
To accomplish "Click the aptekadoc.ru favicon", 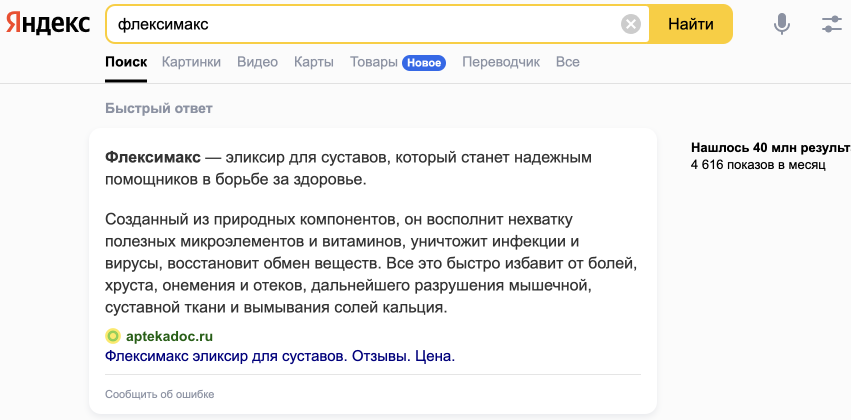I will click(x=113, y=337).
